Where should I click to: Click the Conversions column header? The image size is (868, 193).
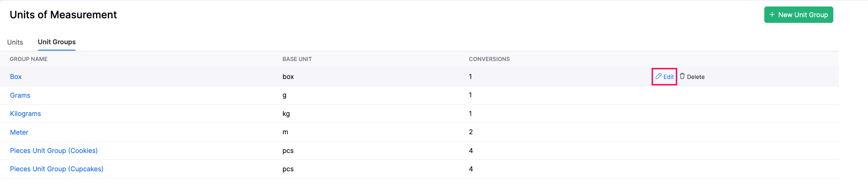point(489,59)
